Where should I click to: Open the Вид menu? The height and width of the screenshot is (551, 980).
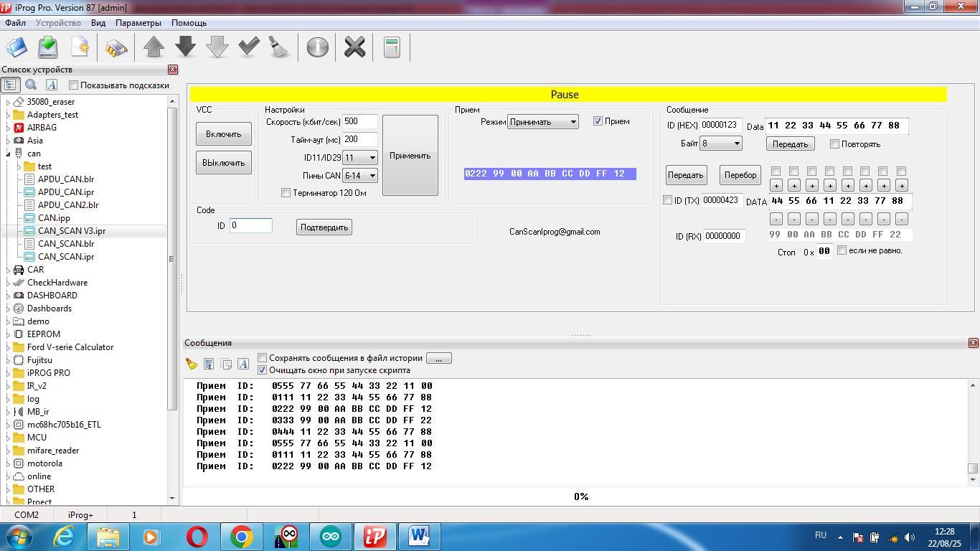click(x=98, y=23)
